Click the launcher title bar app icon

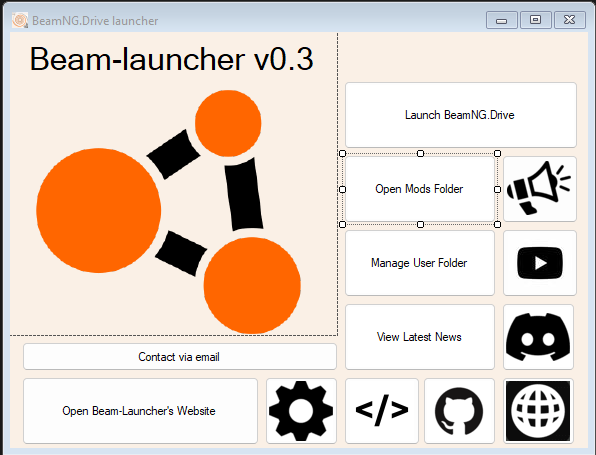(20, 21)
